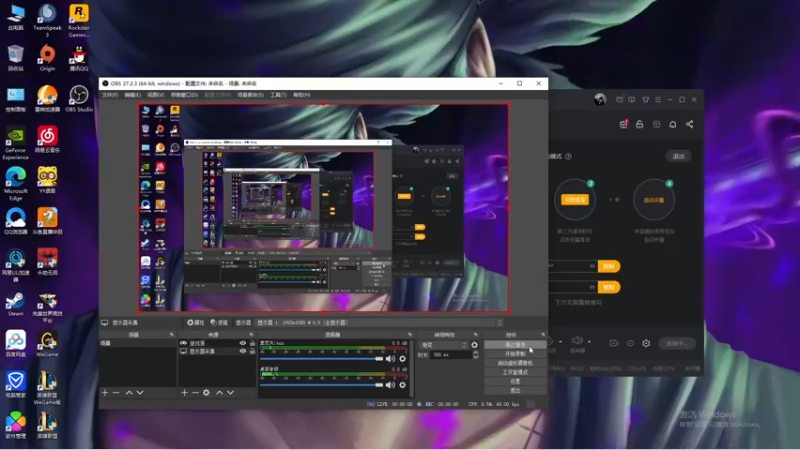
Task: Open user avatar in streaming companion window
Action: point(600,99)
